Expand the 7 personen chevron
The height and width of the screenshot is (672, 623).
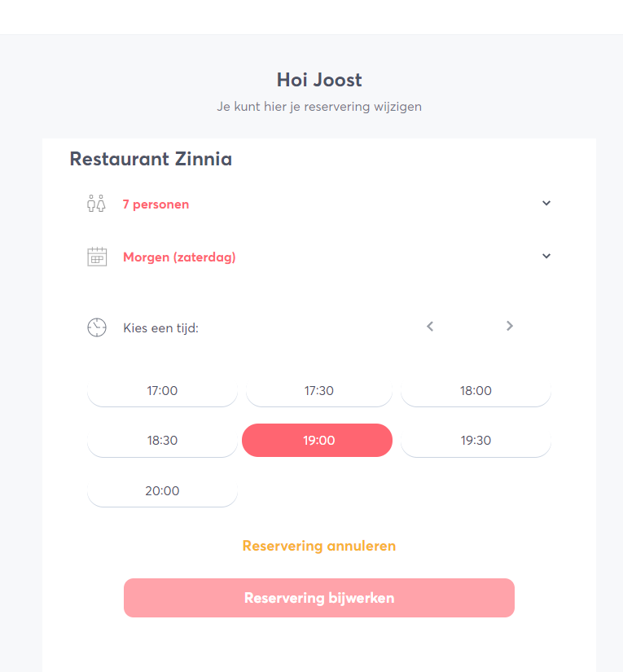coord(546,204)
